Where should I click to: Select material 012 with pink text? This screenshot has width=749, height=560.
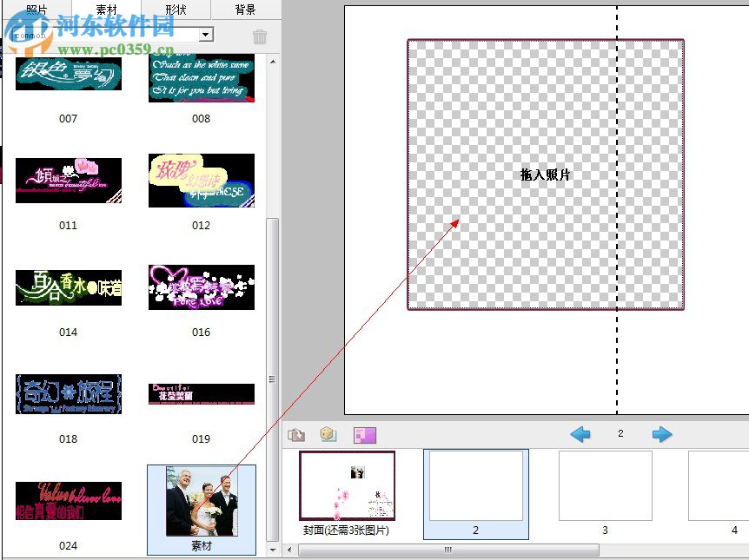pyautogui.click(x=201, y=180)
